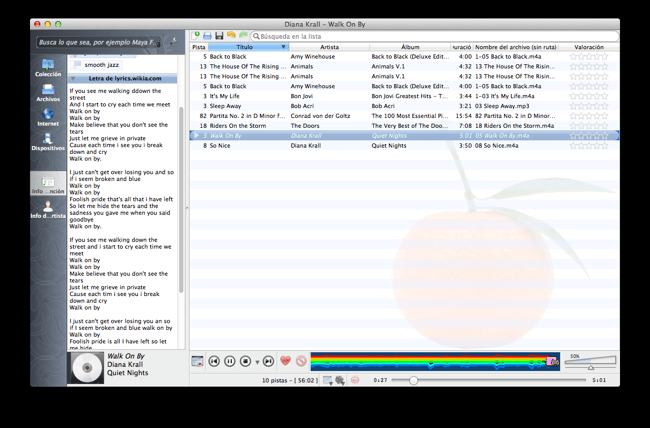Pause the current song
650x428 pixels.
(229, 361)
